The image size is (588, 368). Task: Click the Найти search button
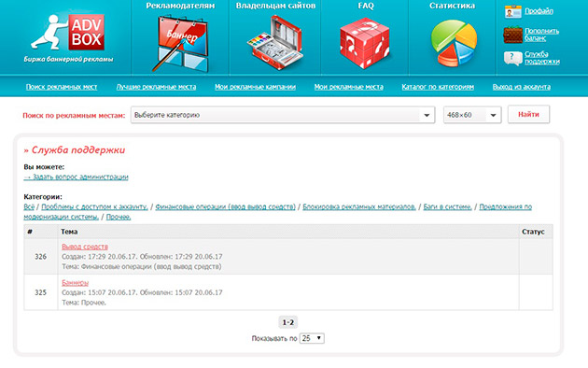(528, 114)
